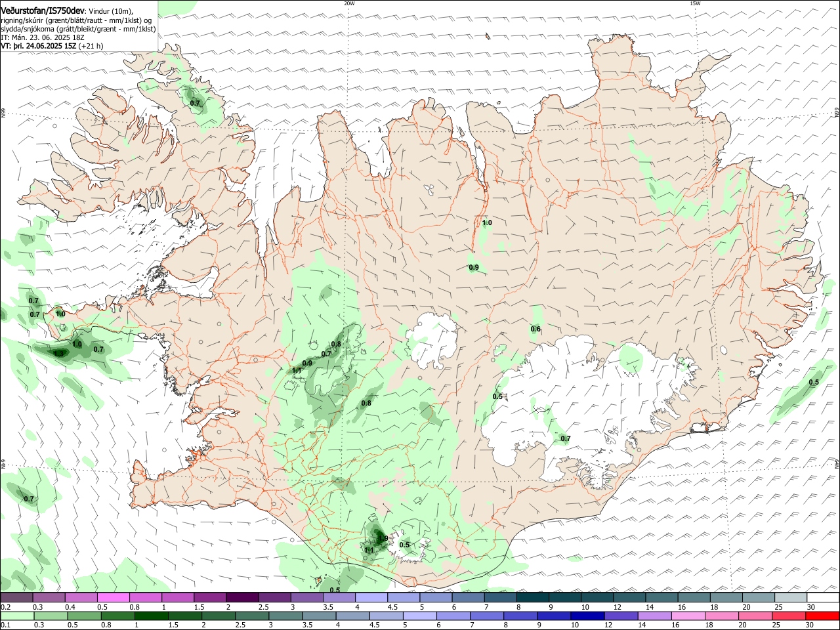Pick the darkest green swatch above lower-row label 1
This screenshot has height=630, width=840.
click(x=151, y=616)
